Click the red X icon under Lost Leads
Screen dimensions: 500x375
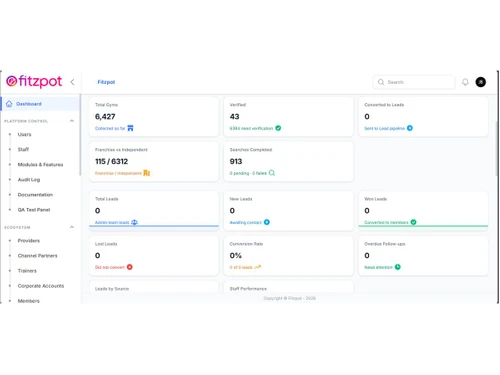point(130,267)
